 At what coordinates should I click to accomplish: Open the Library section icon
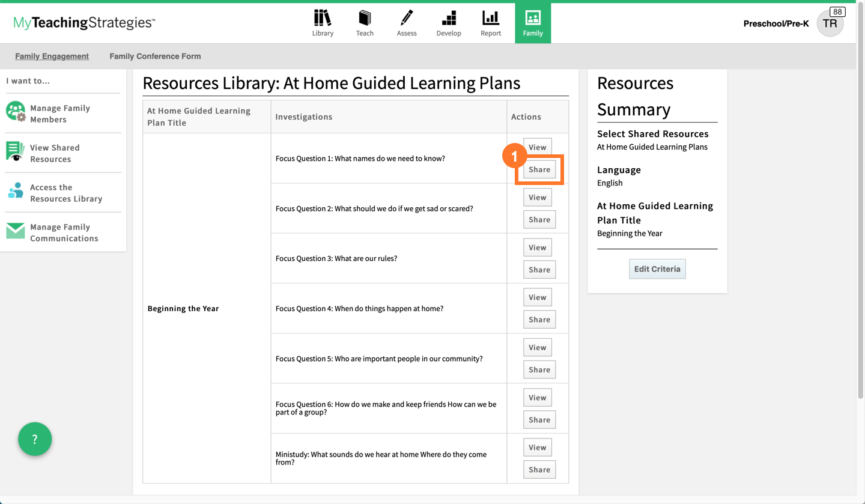323,23
